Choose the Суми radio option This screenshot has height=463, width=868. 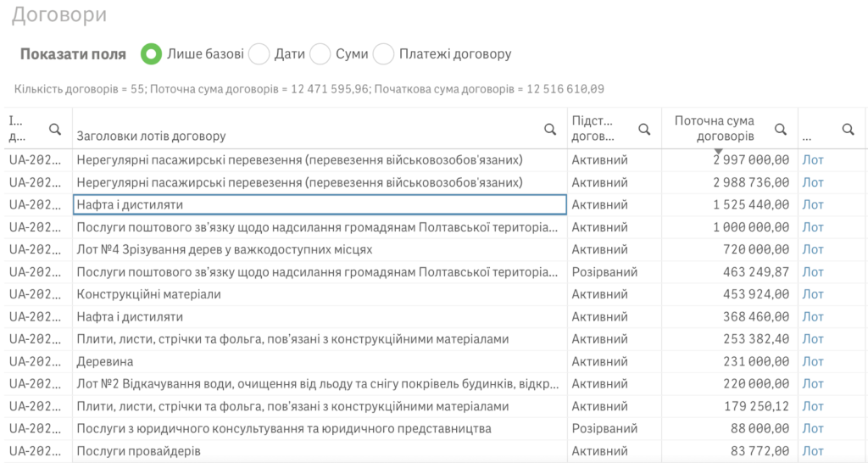tap(320, 54)
